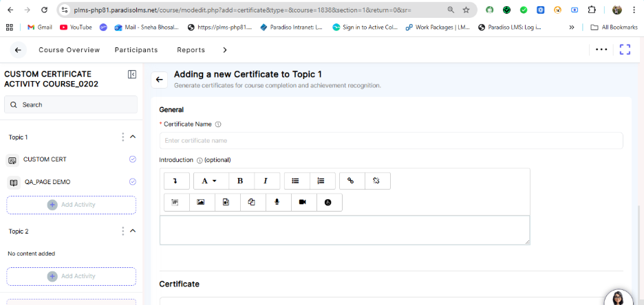Open Topic 1 three-dot options menu
The image size is (644, 305).
pyautogui.click(x=122, y=137)
